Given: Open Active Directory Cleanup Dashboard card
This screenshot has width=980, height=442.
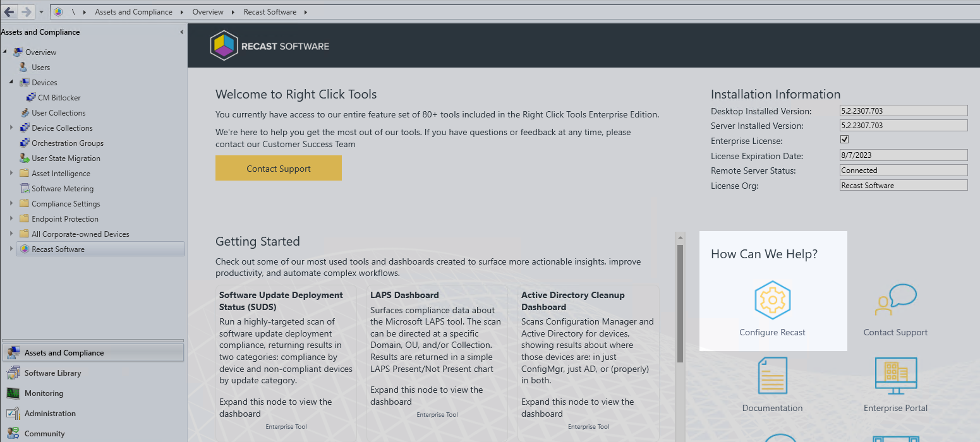Looking at the screenshot, I should click(588, 363).
